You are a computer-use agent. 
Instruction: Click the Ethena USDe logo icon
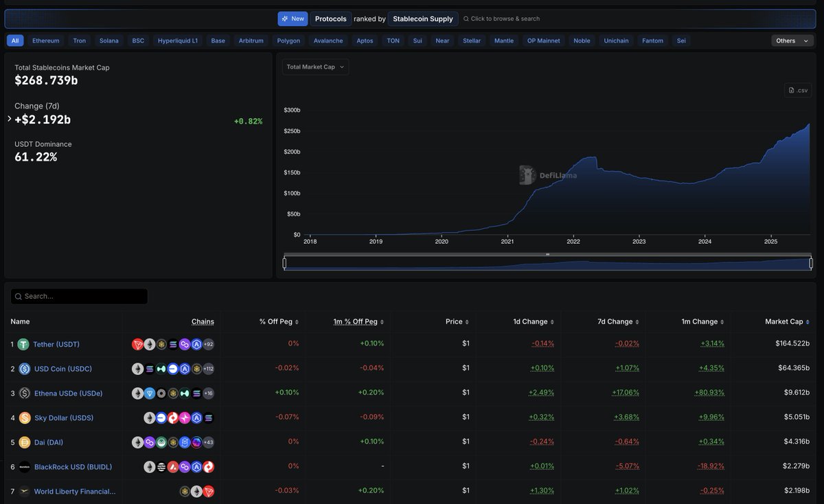coord(24,393)
